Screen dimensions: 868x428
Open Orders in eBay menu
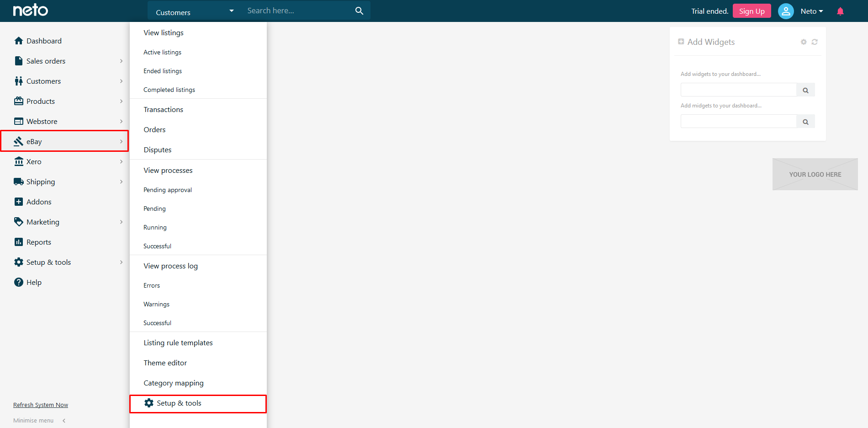pyautogui.click(x=154, y=130)
